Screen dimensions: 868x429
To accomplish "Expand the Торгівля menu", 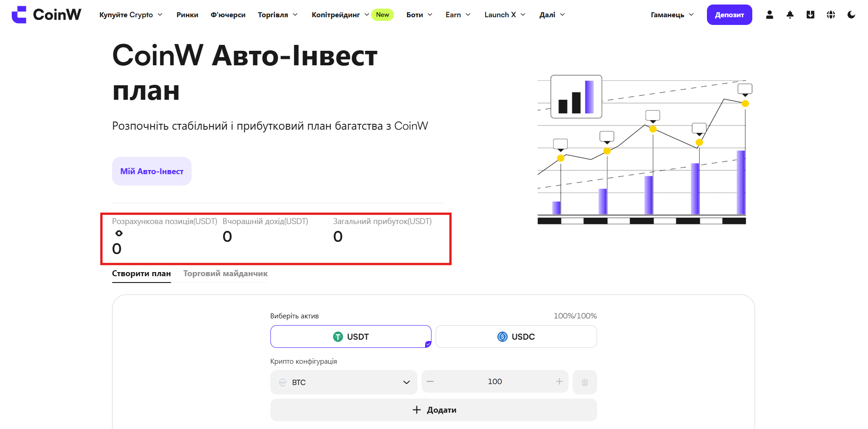I will (x=278, y=15).
